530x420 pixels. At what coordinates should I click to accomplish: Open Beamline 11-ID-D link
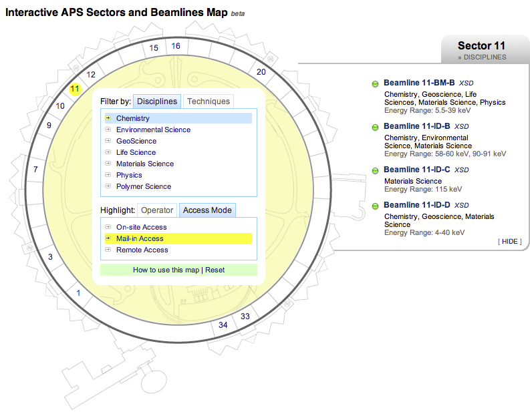coord(416,204)
